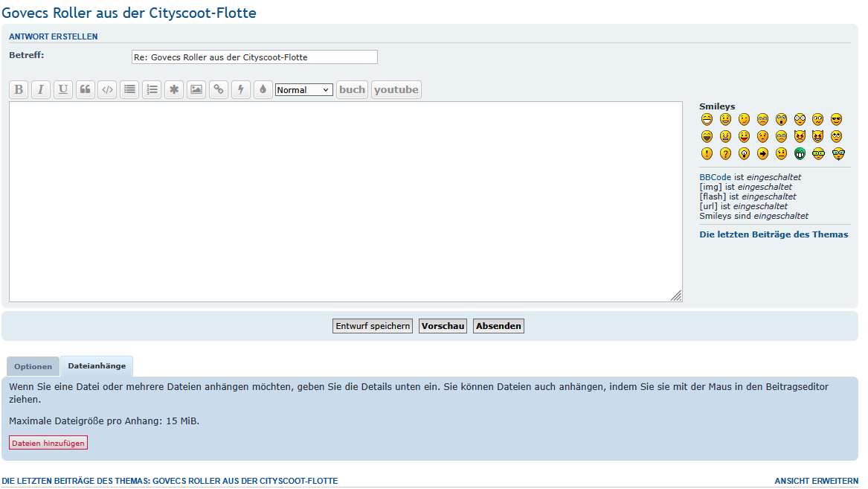Expand view via Ansicht erweitern link

point(816,482)
